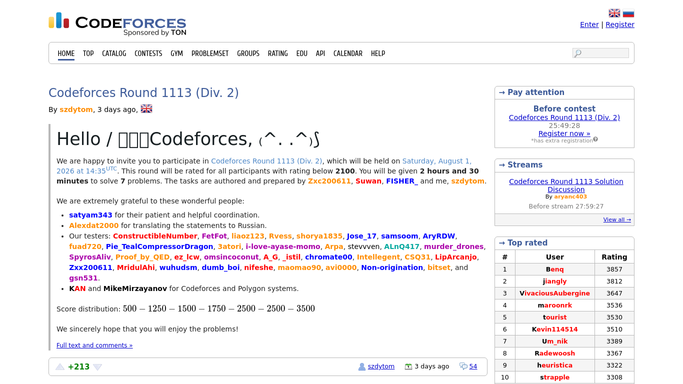
Task: Open tester ConstructibleNumber's profile
Action: click(155, 236)
